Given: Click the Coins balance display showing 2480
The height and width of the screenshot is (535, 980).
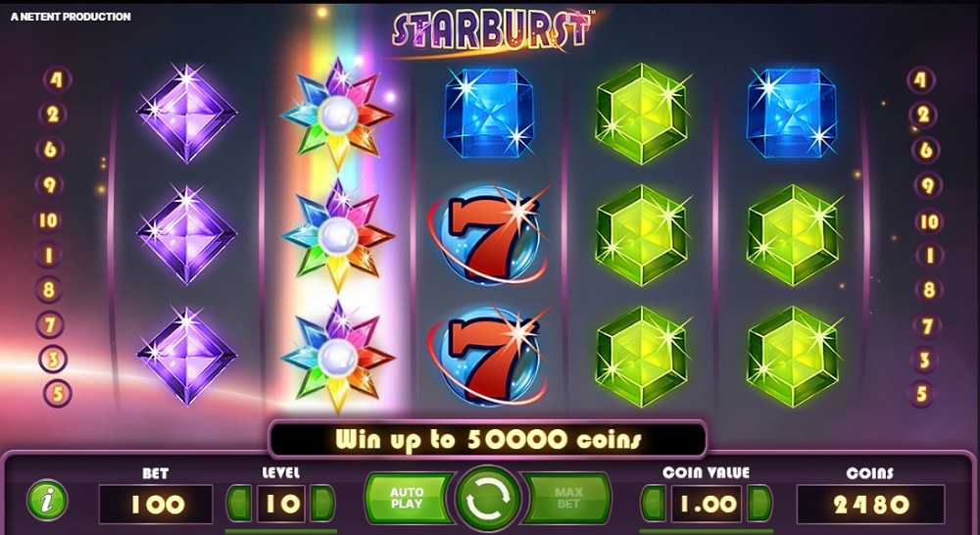Looking at the screenshot, I should pyautogui.click(x=870, y=504).
